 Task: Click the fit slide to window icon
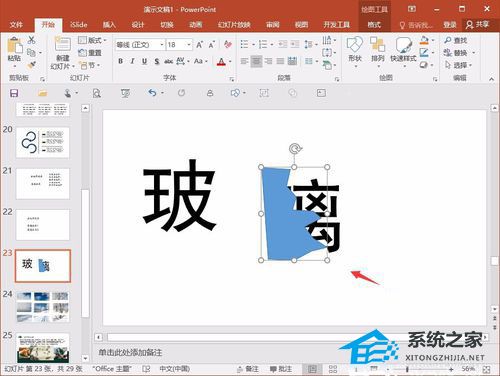[486, 369]
